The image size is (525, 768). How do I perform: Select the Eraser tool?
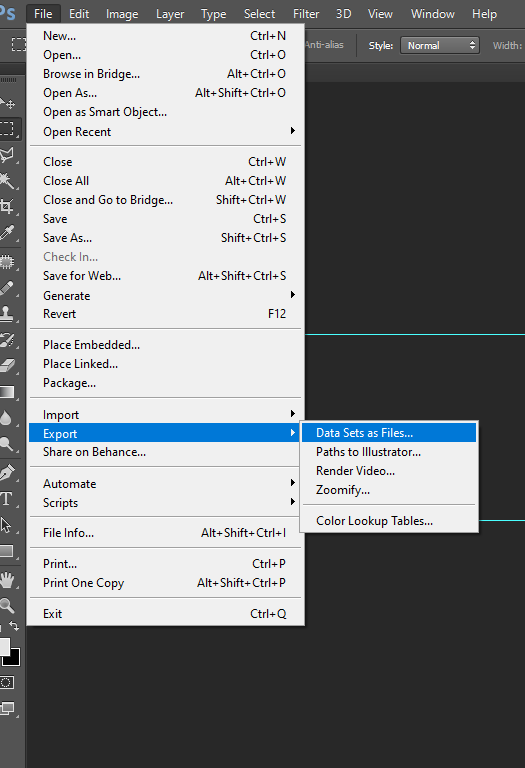7,366
